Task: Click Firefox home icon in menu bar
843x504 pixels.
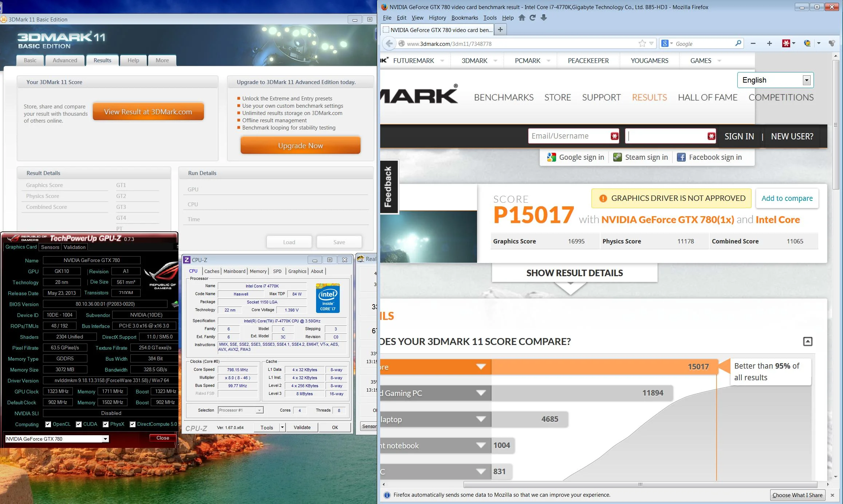Action: click(x=522, y=17)
